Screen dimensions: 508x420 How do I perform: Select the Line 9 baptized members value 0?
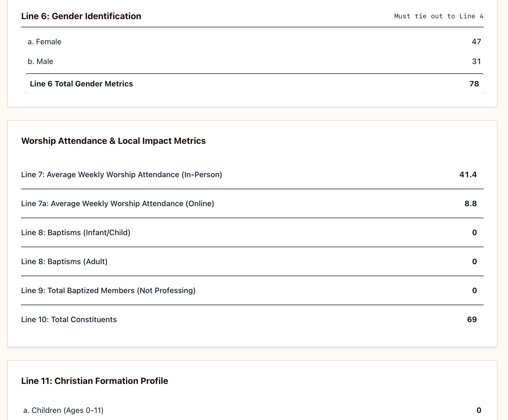click(474, 291)
